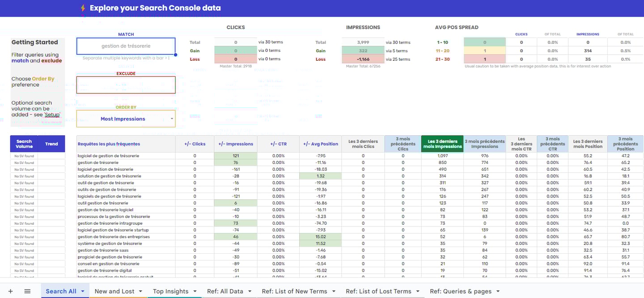Click the 'gestion de trésorerie logiciel' query
Viewport: 644px width, 298px height.
[106, 210]
